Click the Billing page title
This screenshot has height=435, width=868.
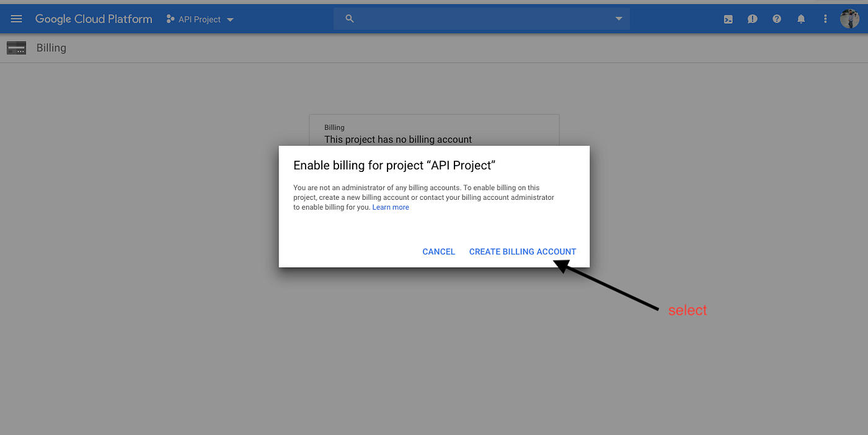tap(51, 48)
